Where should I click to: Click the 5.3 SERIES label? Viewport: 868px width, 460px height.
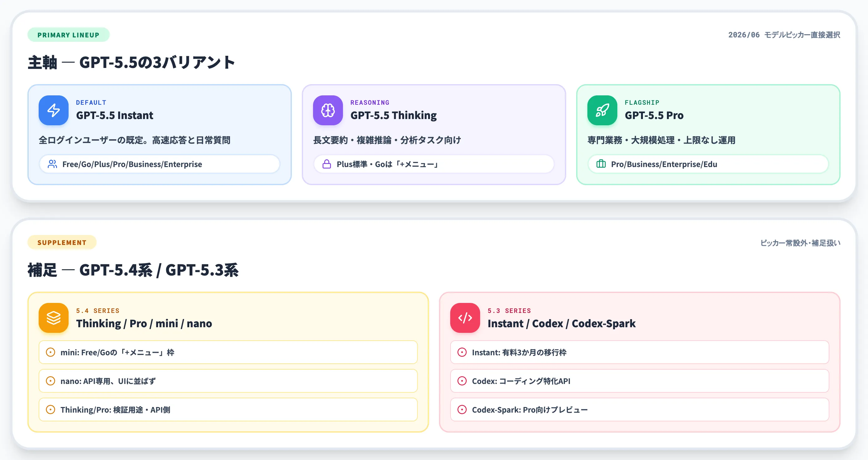pyautogui.click(x=509, y=310)
